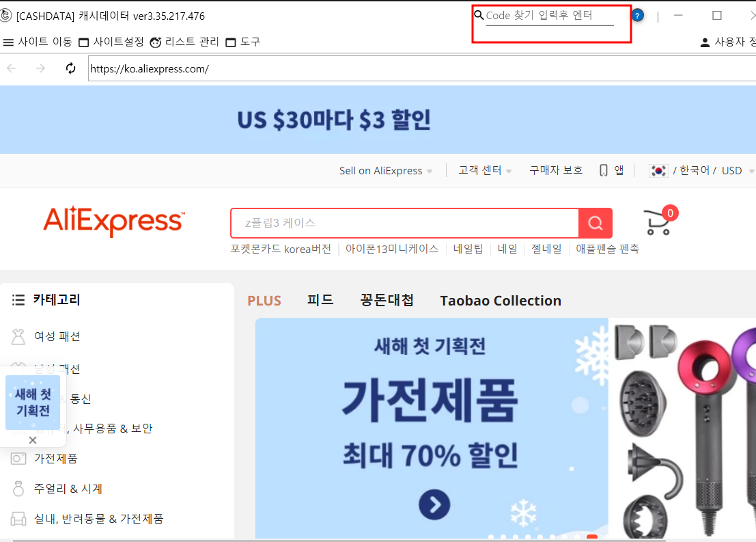Expand the 고객 센터 dropdown

tap(485, 170)
